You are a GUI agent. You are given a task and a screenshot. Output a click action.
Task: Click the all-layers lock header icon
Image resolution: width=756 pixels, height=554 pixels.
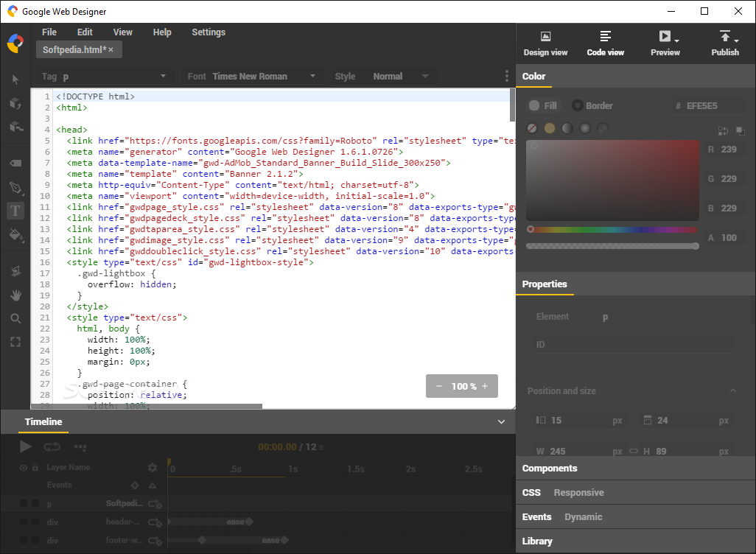(35, 468)
